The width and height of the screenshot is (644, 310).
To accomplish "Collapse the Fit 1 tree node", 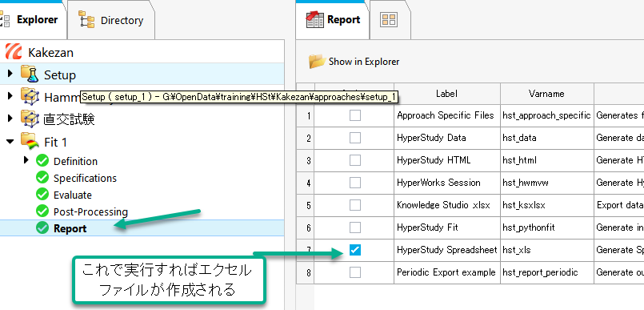I will point(10,142).
